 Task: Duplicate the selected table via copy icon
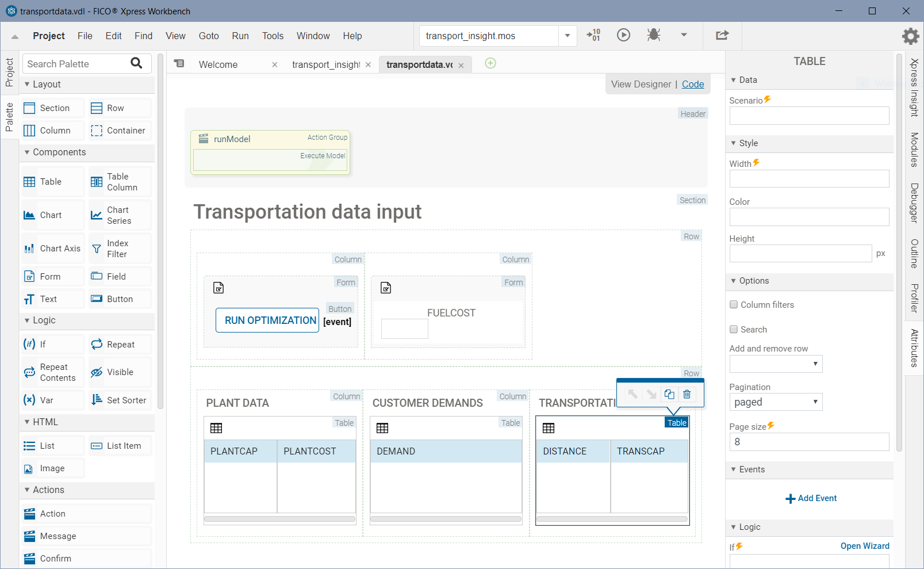click(669, 394)
